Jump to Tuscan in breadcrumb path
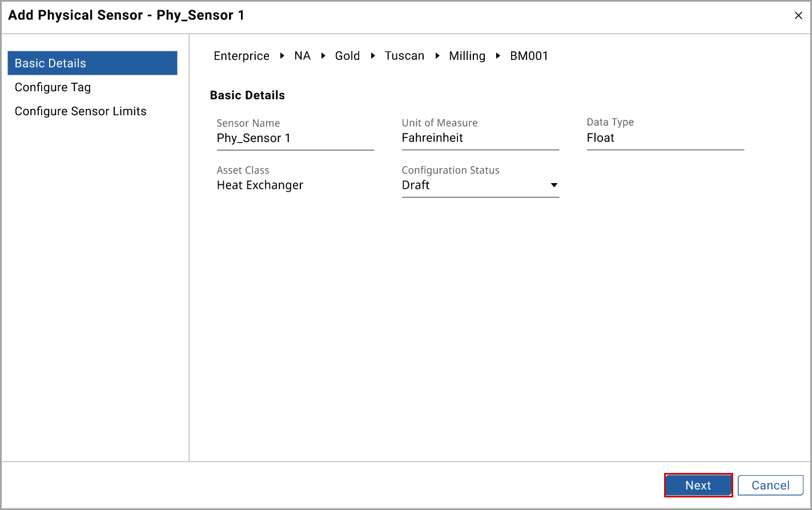812x510 pixels. click(404, 56)
